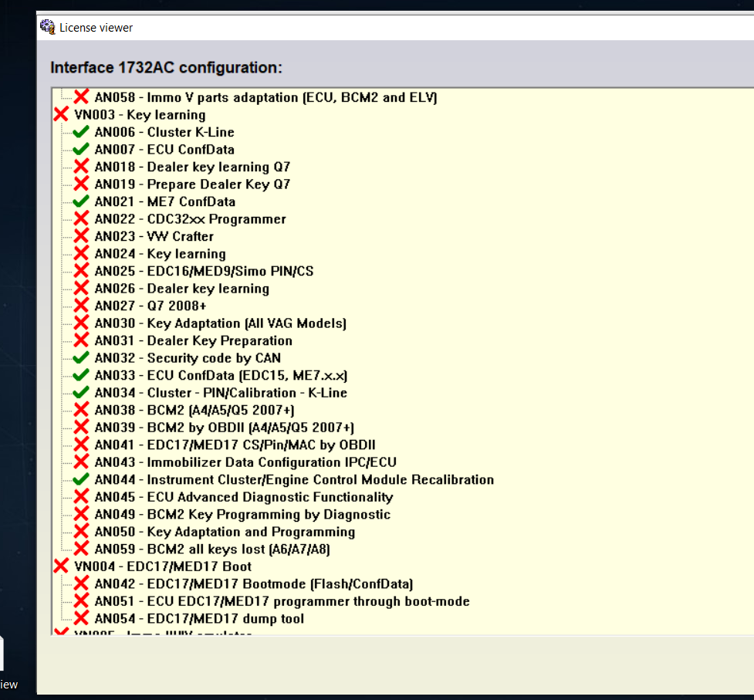The image size is (754, 700).
Task: Select AN032 - Security code by CAN
Action: [x=188, y=358]
